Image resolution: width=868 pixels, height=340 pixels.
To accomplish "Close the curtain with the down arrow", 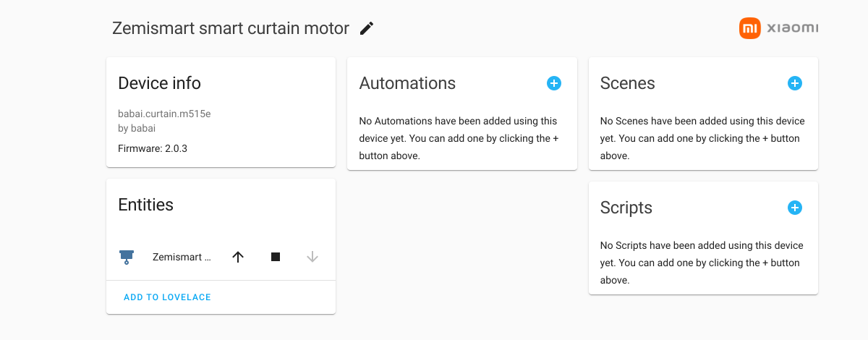I will point(312,257).
